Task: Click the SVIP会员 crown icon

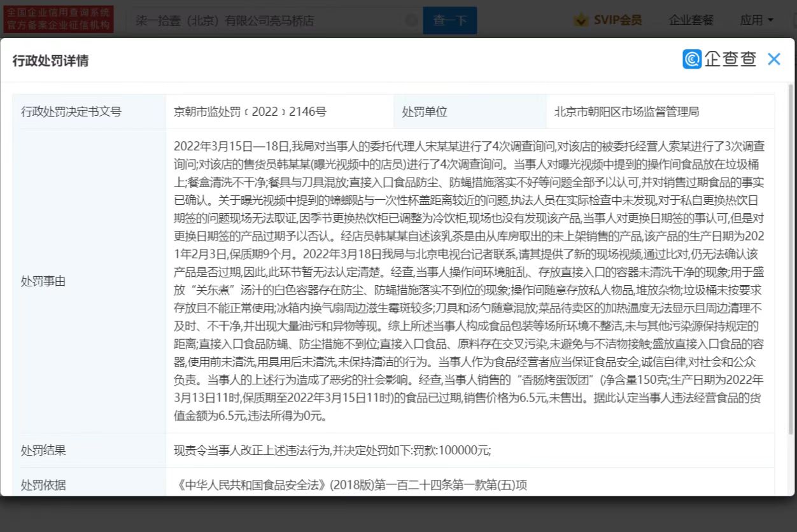Action: click(x=581, y=20)
